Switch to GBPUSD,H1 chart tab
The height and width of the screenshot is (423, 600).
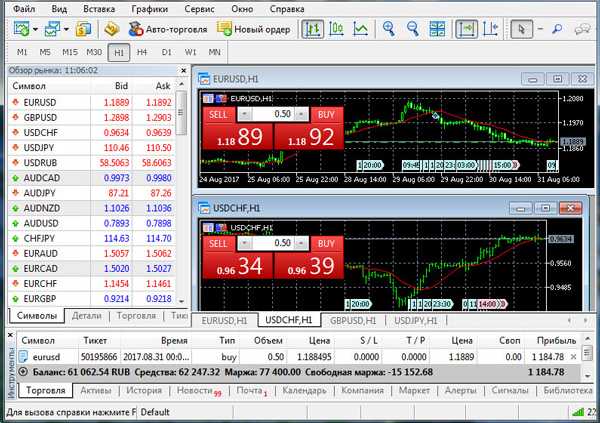tap(352, 321)
